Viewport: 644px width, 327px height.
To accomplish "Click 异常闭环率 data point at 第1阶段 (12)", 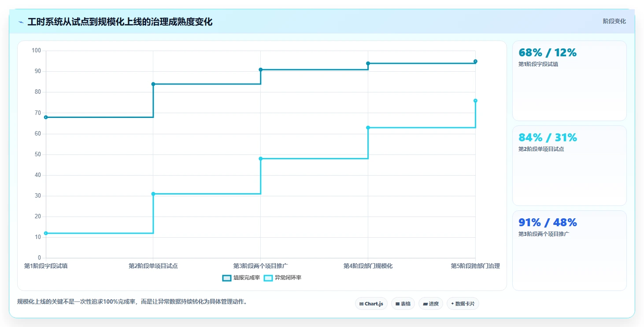I will pos(46,233).
